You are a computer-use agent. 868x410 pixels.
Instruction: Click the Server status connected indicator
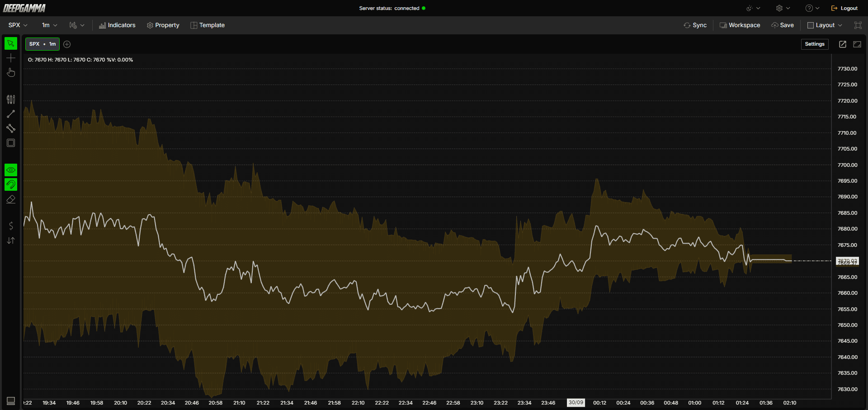click(392, 8)
